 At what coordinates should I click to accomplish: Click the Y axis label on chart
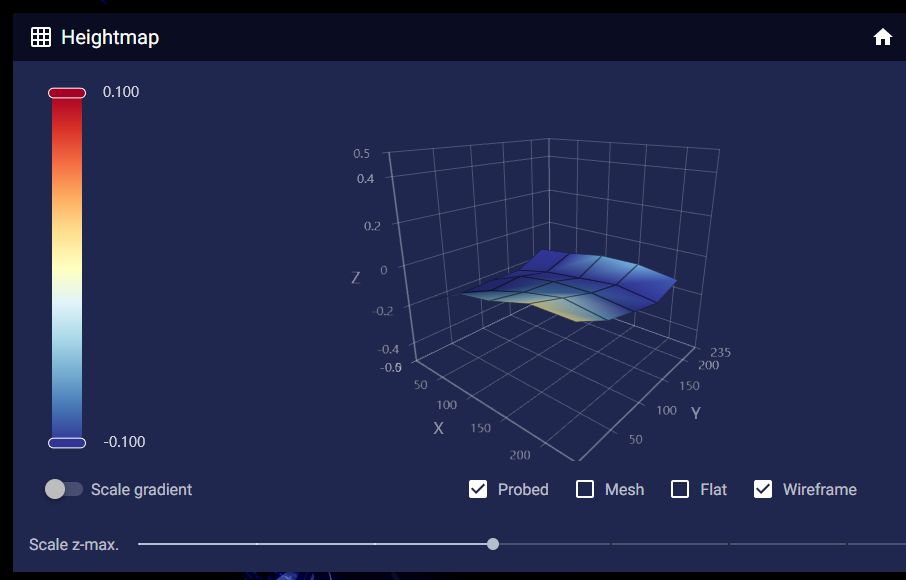pyautogui.click(x=695, y=412)
